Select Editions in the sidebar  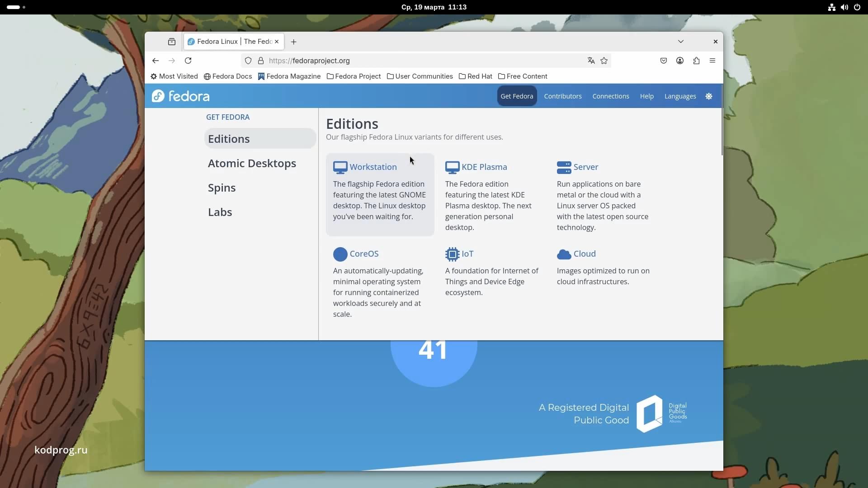coord(260,139)
